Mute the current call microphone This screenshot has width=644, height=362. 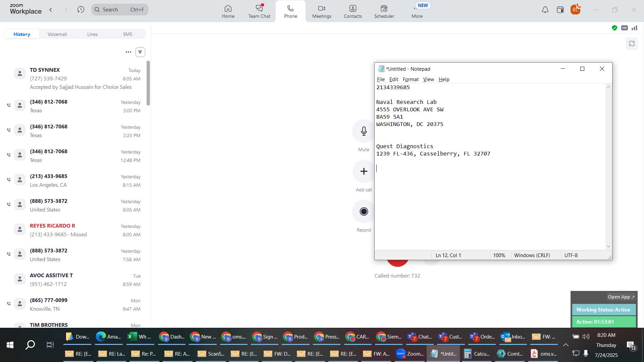[x=364, y=131]
